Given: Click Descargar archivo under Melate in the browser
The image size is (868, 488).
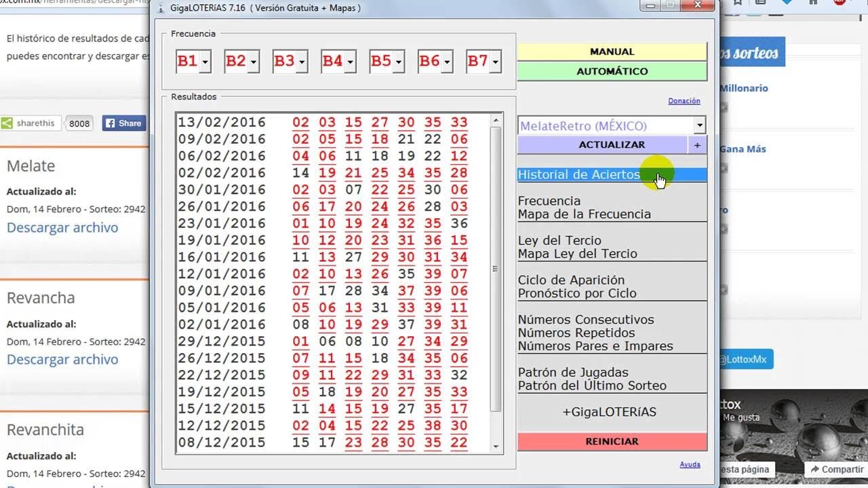Looking at the screenshot, I should pos(62,228).
